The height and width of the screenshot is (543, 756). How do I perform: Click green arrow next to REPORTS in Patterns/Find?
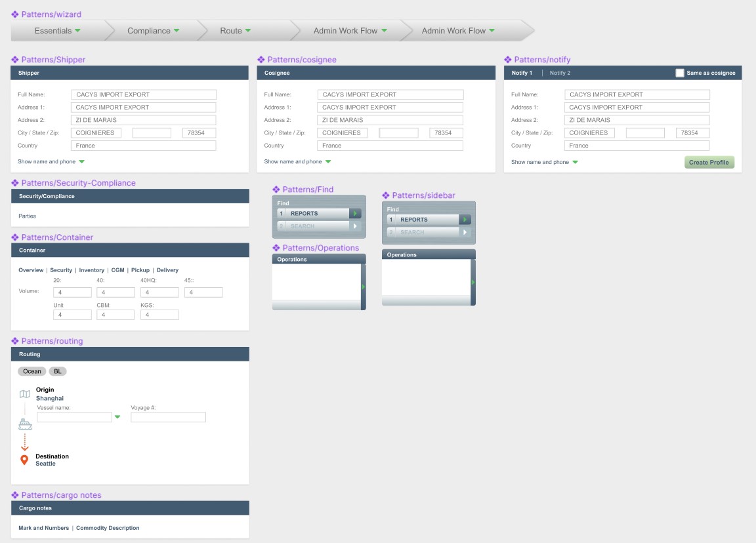(x=355, y=213)
